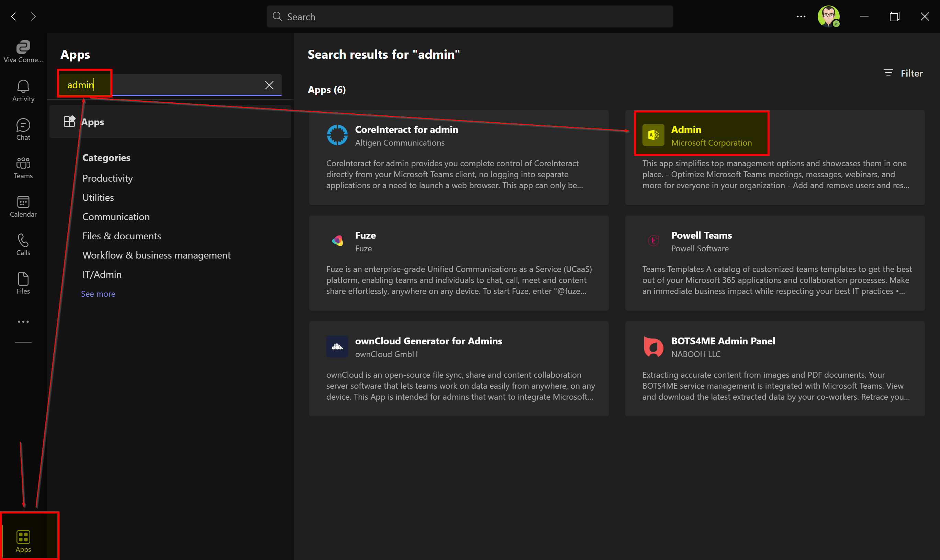Open the Files sidebar icon
Viewport: 940px width, 560px height.
[23, 283]
